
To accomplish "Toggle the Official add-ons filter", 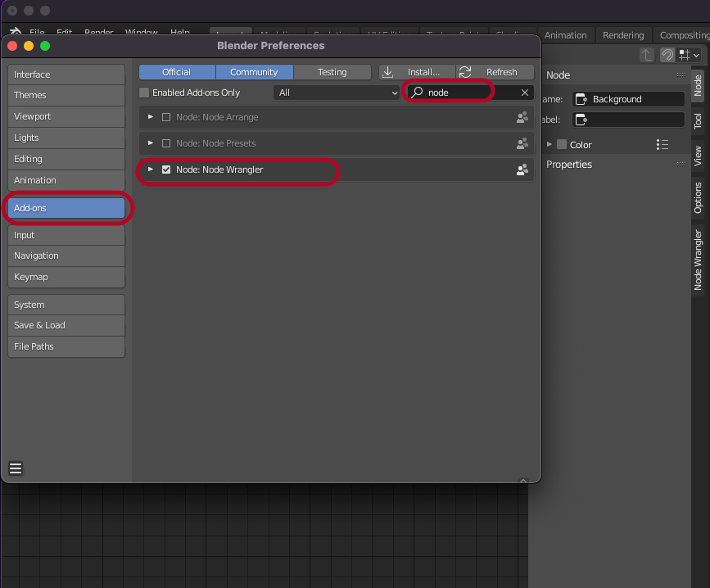I will [x=177, y=72].
